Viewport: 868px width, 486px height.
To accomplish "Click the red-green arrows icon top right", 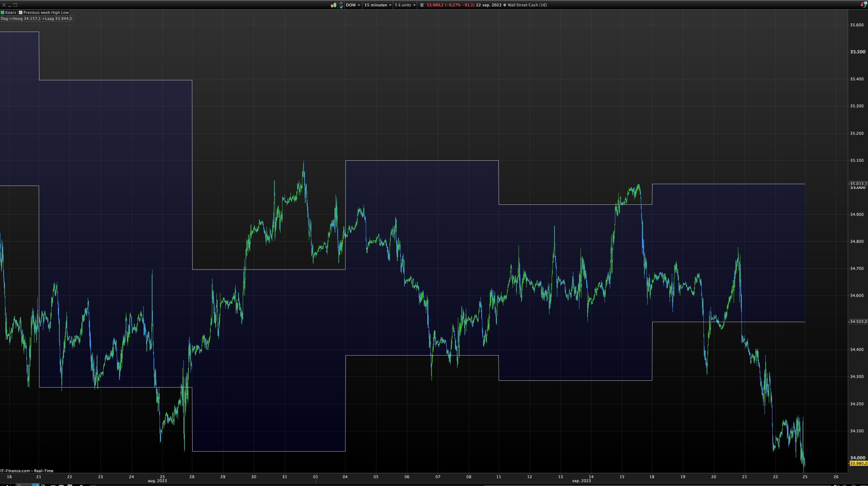I will (864, 5).
